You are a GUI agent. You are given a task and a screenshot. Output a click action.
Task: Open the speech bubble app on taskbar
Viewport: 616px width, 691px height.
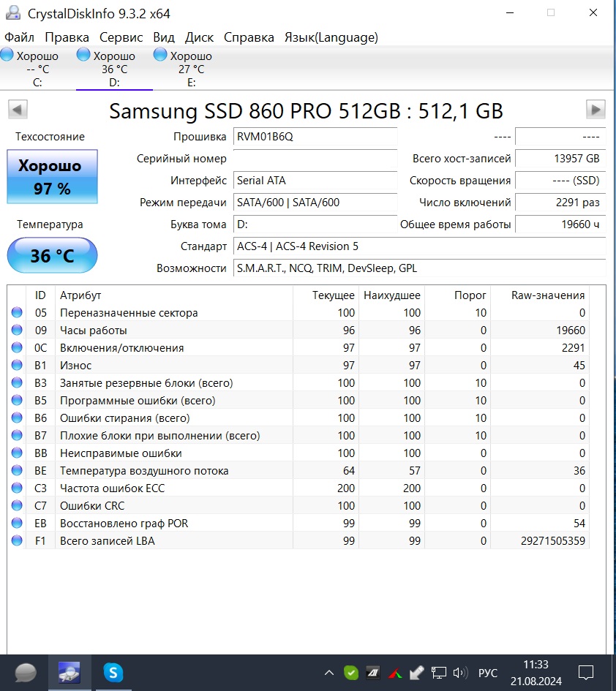(x=26, y=673)
